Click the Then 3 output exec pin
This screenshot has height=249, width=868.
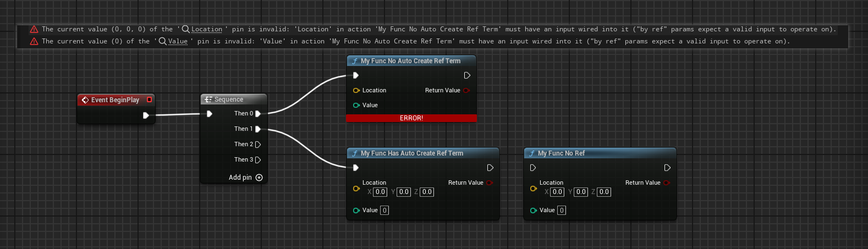coord(258,160)
